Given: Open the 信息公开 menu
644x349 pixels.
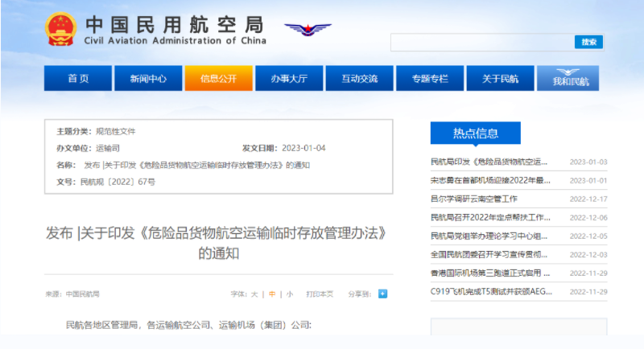Looking at the screenshot, I should pos(218,78).
